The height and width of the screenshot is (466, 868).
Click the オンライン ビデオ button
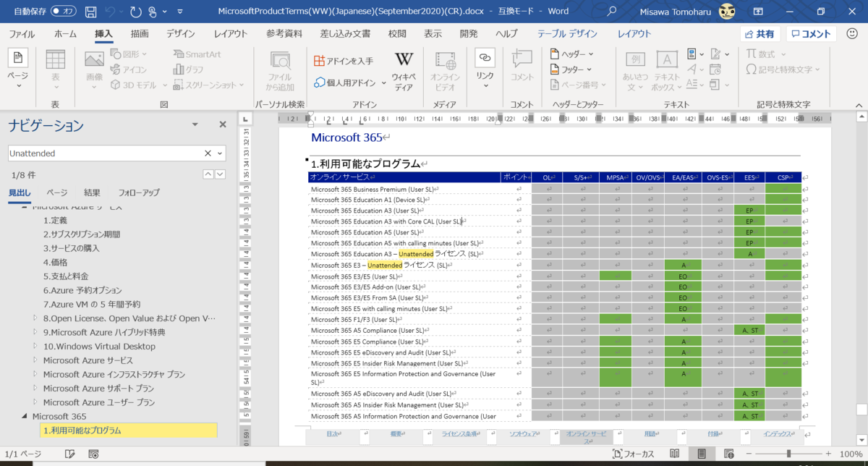[x=445, y=72]
